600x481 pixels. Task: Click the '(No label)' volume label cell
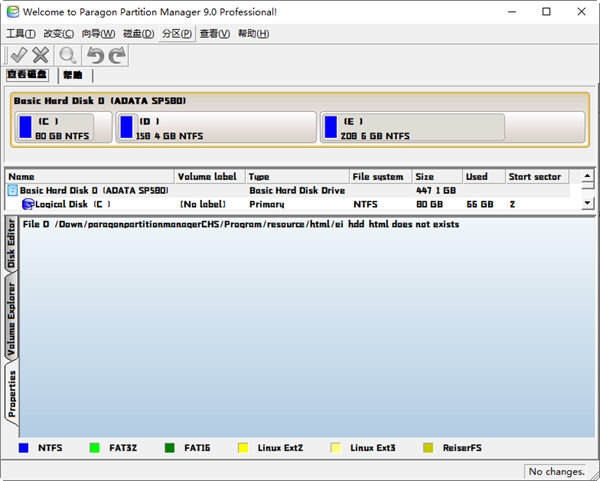(x=203, y=204)
